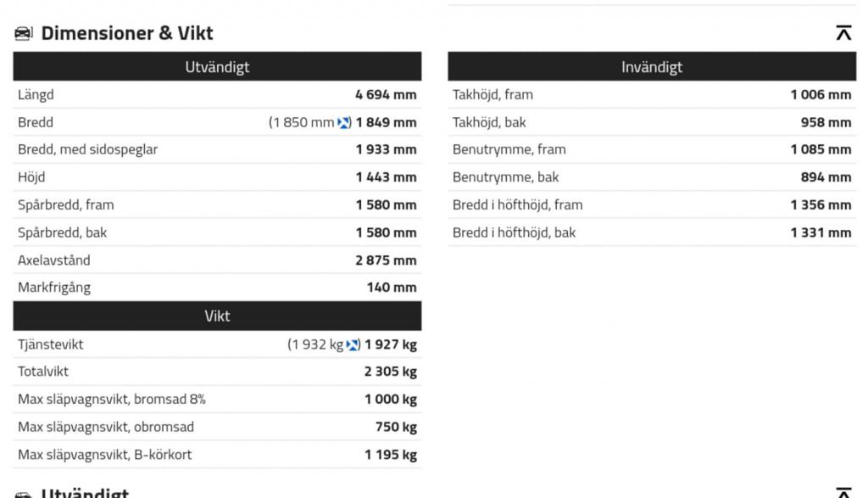
Task: Collapse the lower Utvändigt section arrow
Action: (843, 492)
